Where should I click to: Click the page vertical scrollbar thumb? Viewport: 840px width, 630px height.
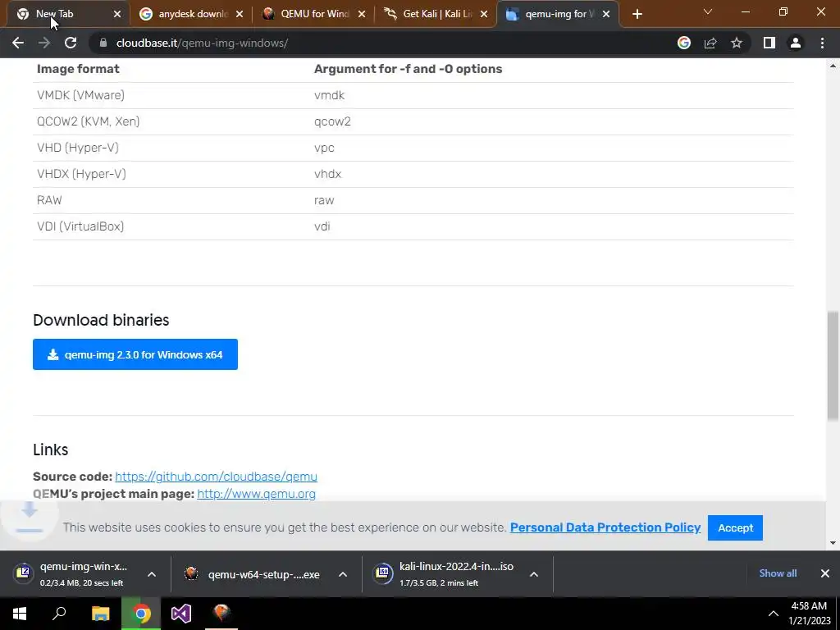click(833, 365)
